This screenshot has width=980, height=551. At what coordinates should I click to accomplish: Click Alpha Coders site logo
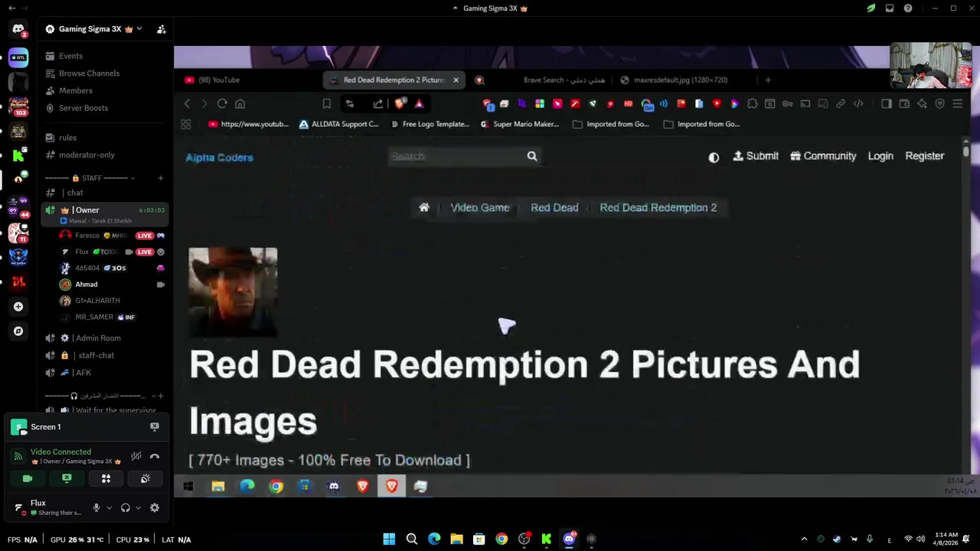click(219, 158)
